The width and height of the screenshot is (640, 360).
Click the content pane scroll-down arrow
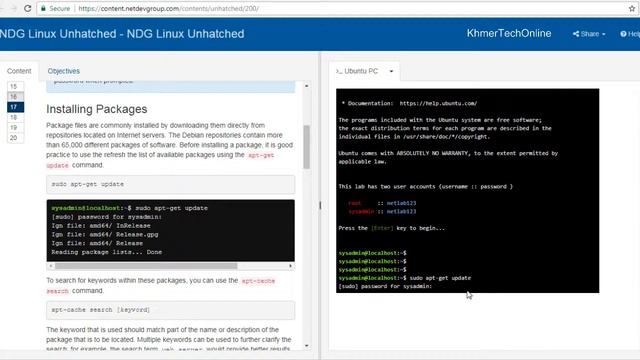[307, 346]
